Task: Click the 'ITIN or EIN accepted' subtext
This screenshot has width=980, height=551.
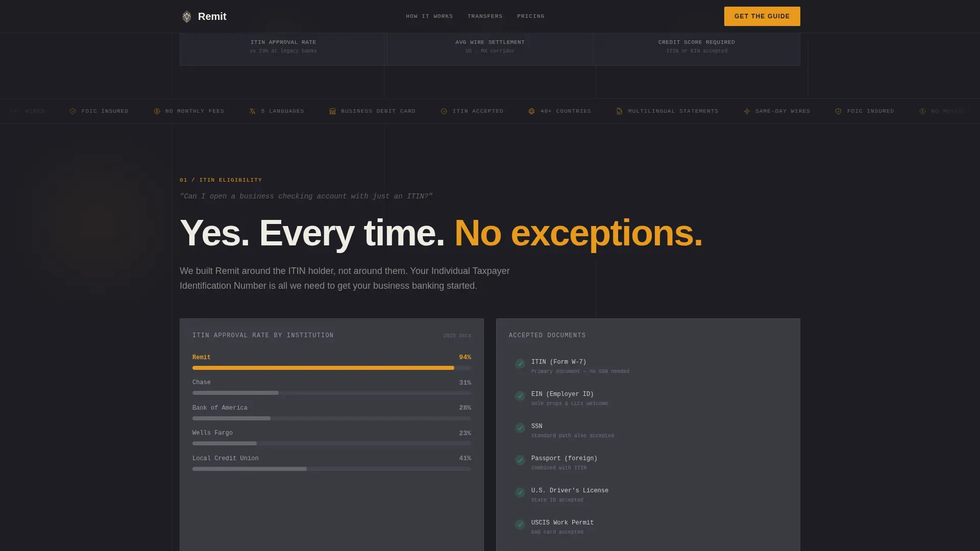Action: click(x=697, y=51)
